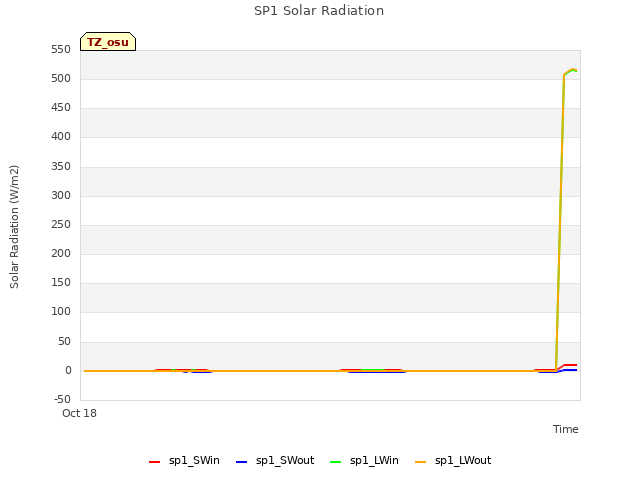
Task: Click the 250 y-axis tick label
Action: [x=61, y=224]
